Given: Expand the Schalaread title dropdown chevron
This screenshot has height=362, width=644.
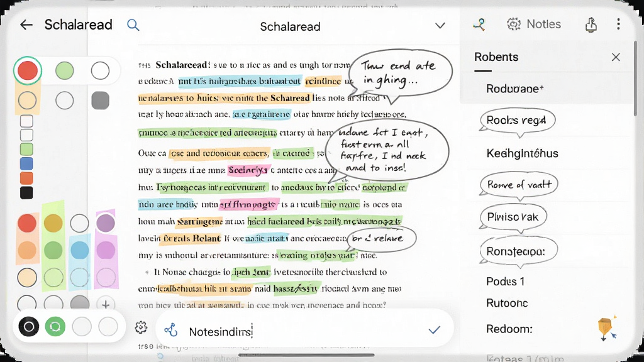Looking at the screenshot, I should tap(440, 26).
